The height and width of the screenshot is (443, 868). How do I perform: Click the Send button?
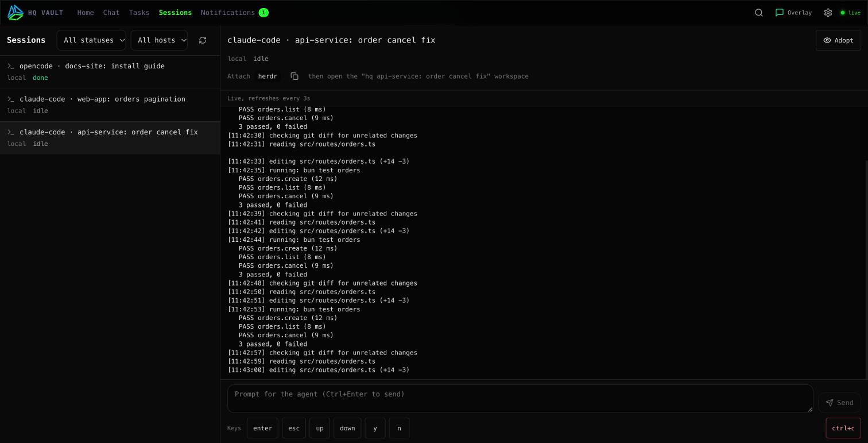point(839,403)
